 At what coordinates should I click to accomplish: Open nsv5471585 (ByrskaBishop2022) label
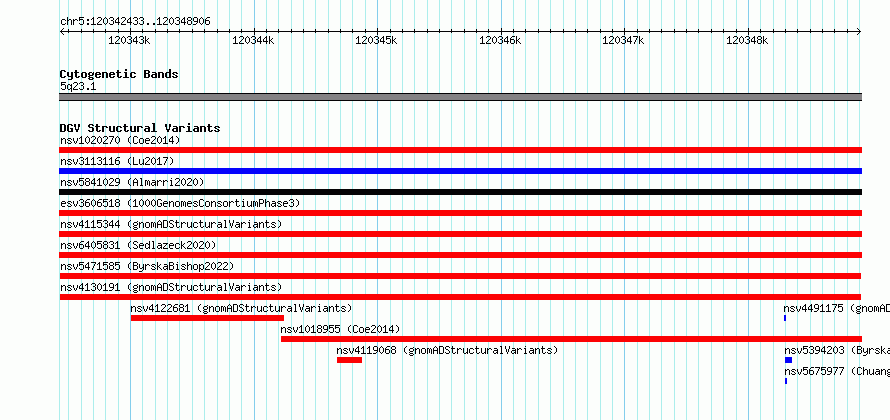coord(147,266)
